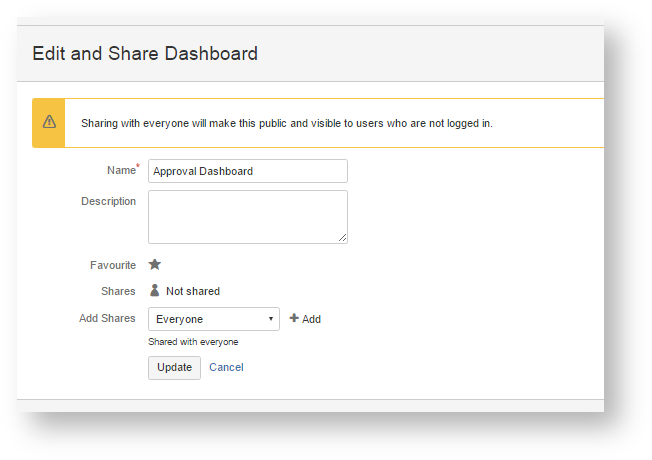Click the Add Shares label
The width and height of the screenshot is (652, 460).
(107, 319)
